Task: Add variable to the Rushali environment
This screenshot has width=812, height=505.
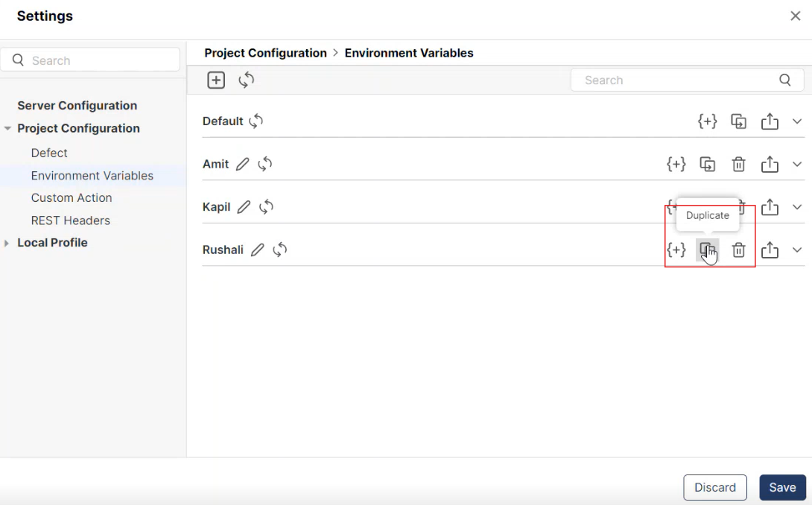Action: [x=676, y=250]
